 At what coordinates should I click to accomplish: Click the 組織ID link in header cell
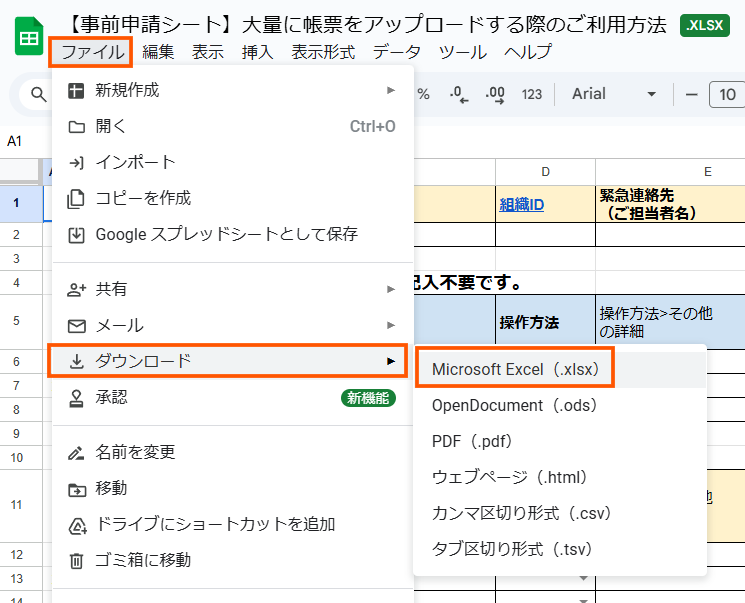(x=521, y=204)
